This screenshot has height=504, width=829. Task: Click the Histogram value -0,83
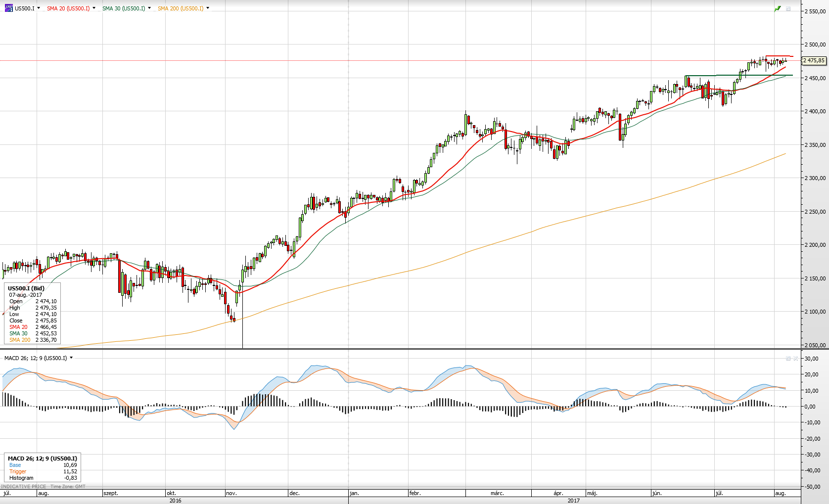71,478
